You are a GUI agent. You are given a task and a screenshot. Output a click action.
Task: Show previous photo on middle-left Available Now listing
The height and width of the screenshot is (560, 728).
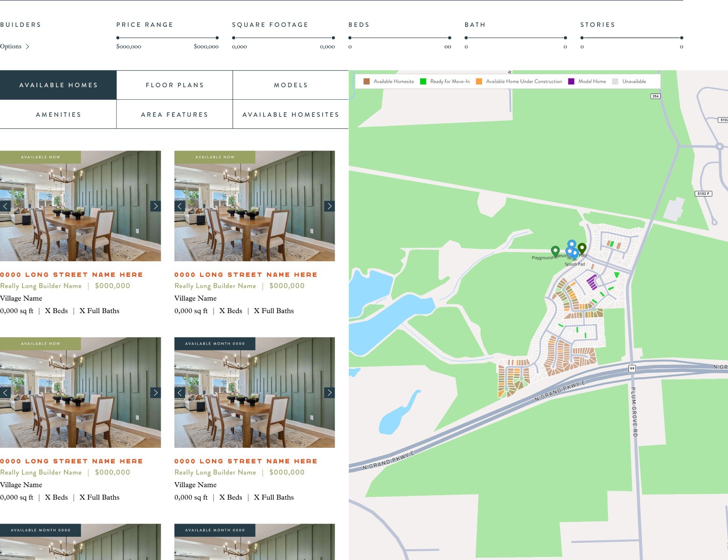point(5,393)
